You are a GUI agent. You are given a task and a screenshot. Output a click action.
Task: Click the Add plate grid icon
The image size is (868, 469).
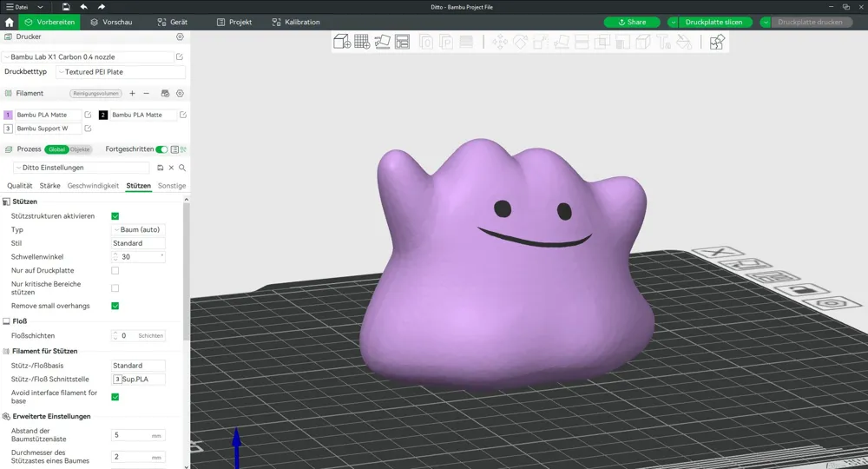click(361, 42)
